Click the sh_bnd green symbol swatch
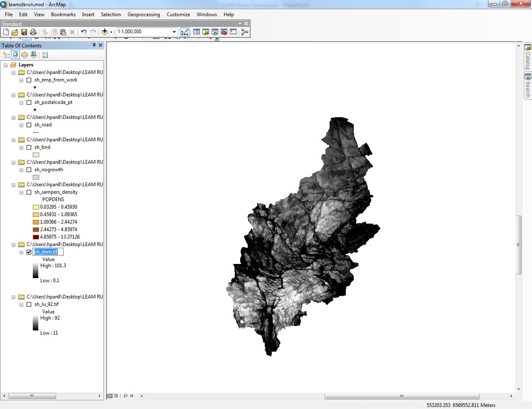Screen dimensions: 532x409 (x=36, y=155)
